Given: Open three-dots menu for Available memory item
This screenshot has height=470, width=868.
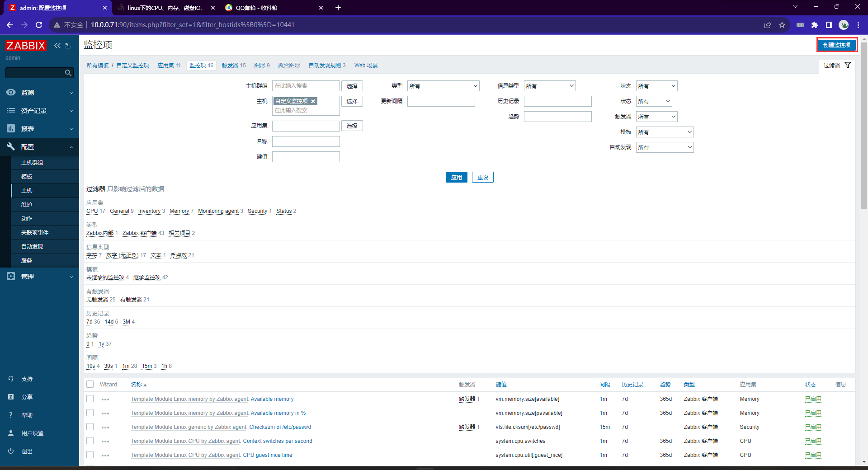Looking at the screenshot, I should pos(105,399).
